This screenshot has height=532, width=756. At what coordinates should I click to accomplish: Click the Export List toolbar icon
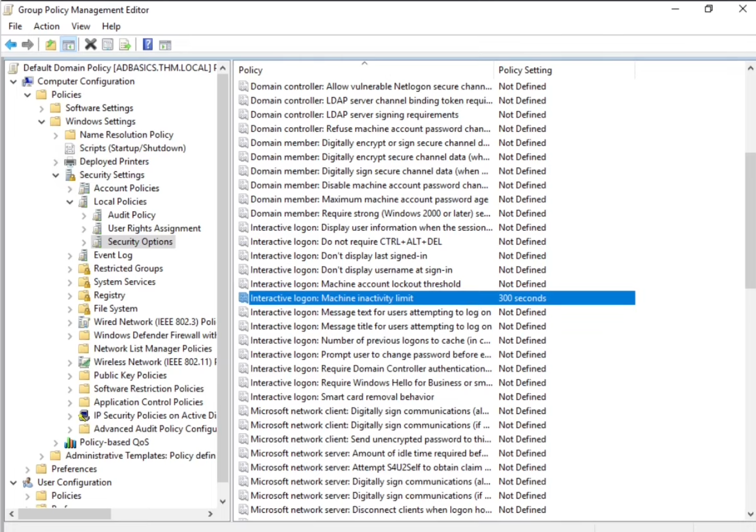click(125, 44)
